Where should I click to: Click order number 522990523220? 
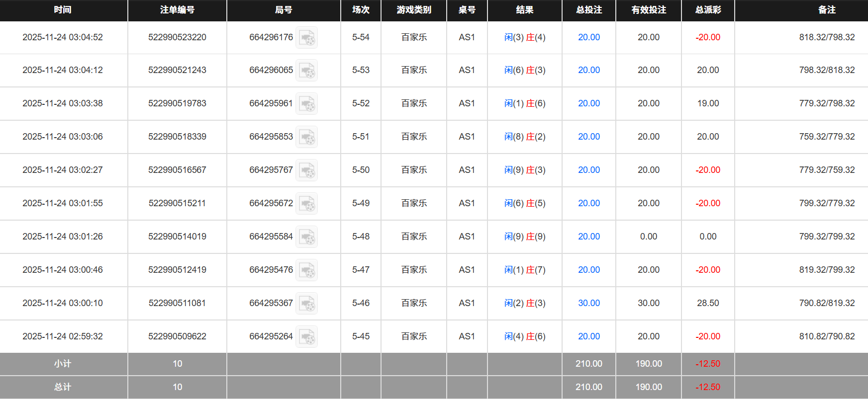(x=177, y=37)
